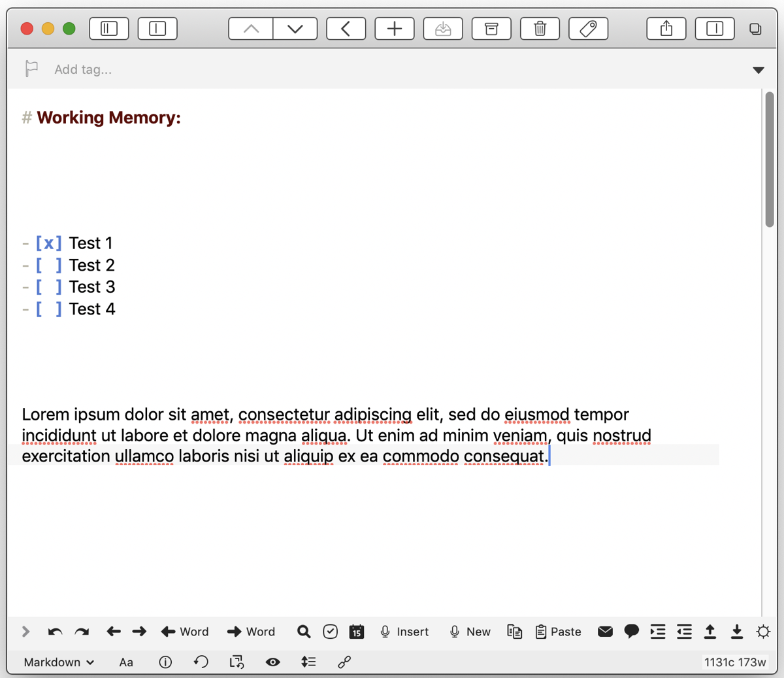Toggle the flag on this draft
This screenshot has width=784, height=678.
click(x=31, y=69)
